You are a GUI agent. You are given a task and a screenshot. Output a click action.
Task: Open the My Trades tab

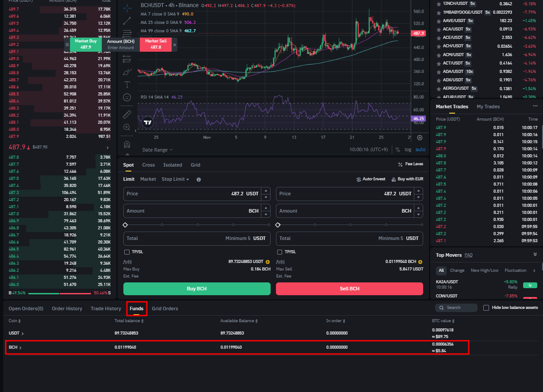click(x=488, y=107)
